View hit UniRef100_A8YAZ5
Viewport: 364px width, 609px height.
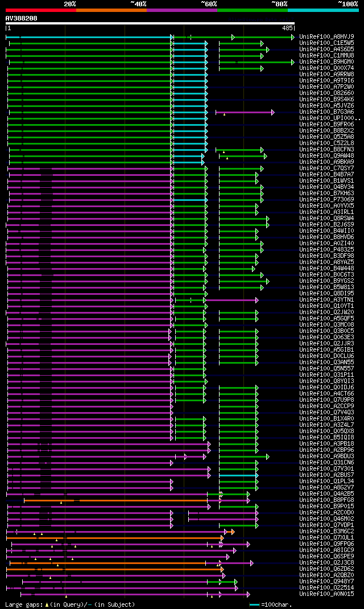click(x=326, y=262)
